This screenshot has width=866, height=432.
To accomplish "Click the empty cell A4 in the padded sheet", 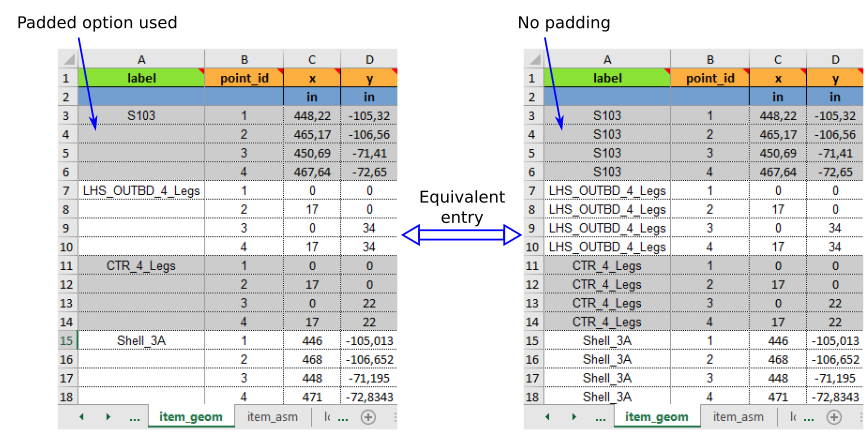I will pyautogui.click(x=141, y=134).
